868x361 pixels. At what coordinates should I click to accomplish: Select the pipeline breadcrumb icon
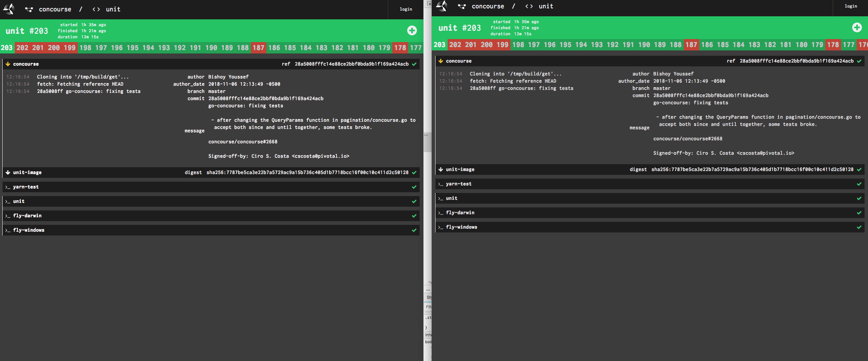29,9
